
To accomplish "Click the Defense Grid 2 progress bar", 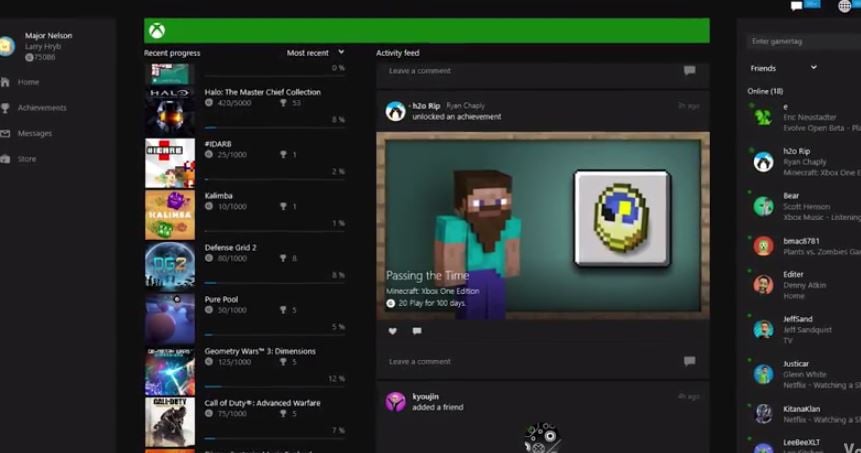I will click(275, 283).
